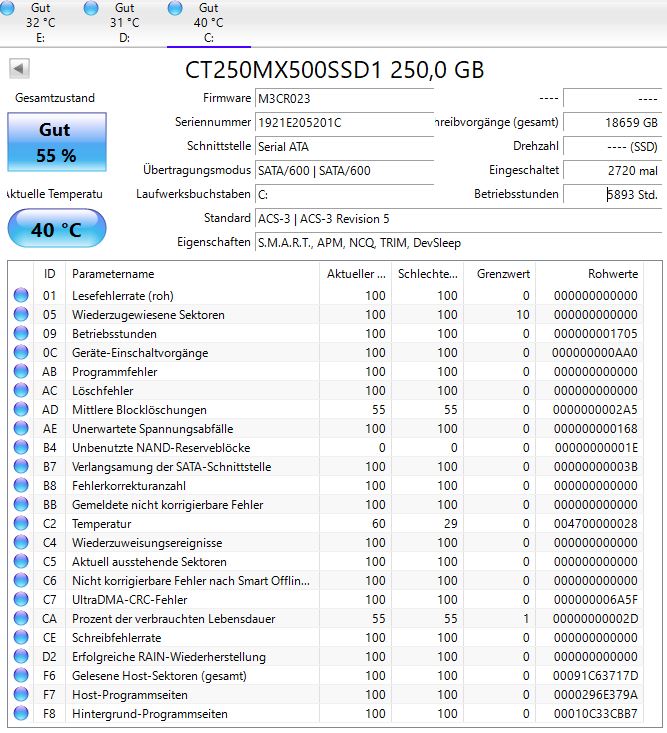Screen dimensions: 667x733
Task: Click status circle of Lesefehlerrate (roh) row
Action: [x=21, y=295]
